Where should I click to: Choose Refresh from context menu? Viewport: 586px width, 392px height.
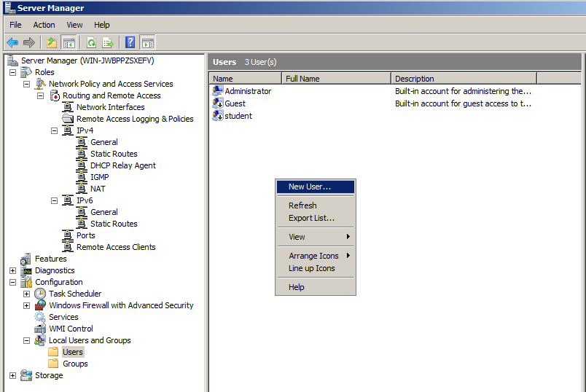tap(316, 205)
